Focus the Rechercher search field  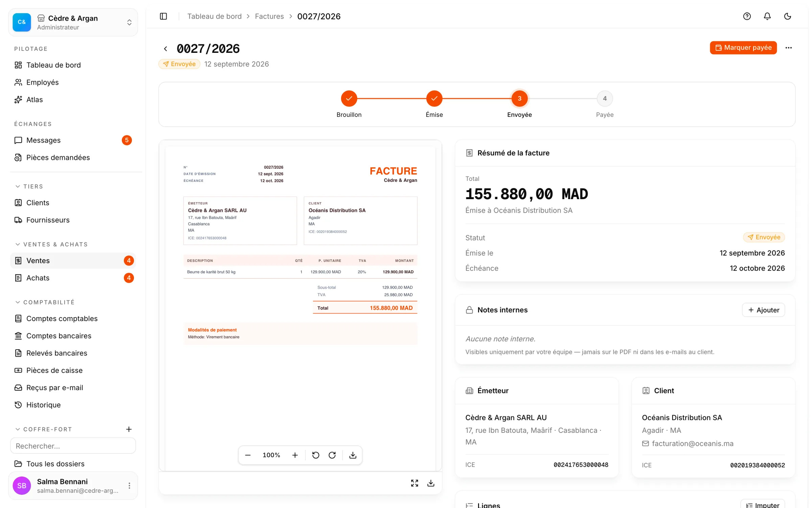point(73,446)
